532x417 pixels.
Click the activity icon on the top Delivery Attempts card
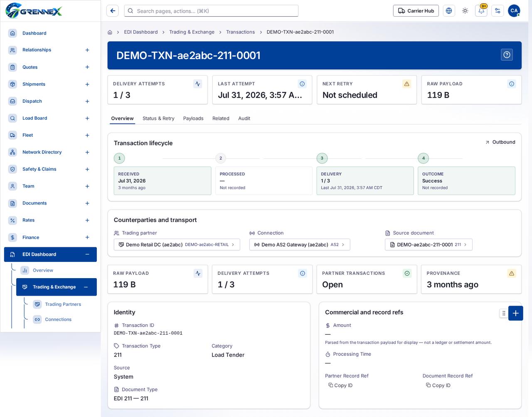[198, 84]
